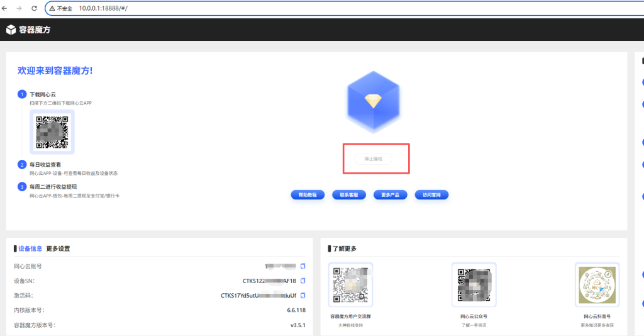This screenshot has height=336, width=644.
Task: Click the address bar showing 10.0.0.1:18888
Action: [x=252, y=9]
